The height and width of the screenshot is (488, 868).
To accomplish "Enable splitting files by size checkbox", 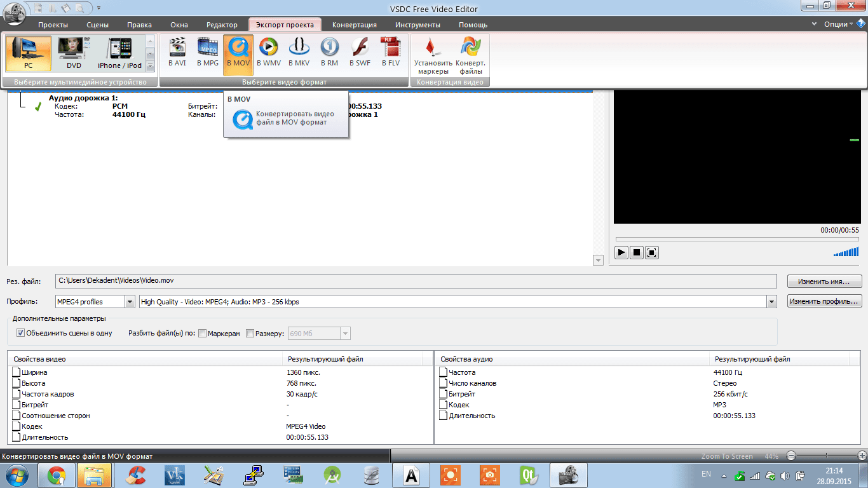I will 250,333.
